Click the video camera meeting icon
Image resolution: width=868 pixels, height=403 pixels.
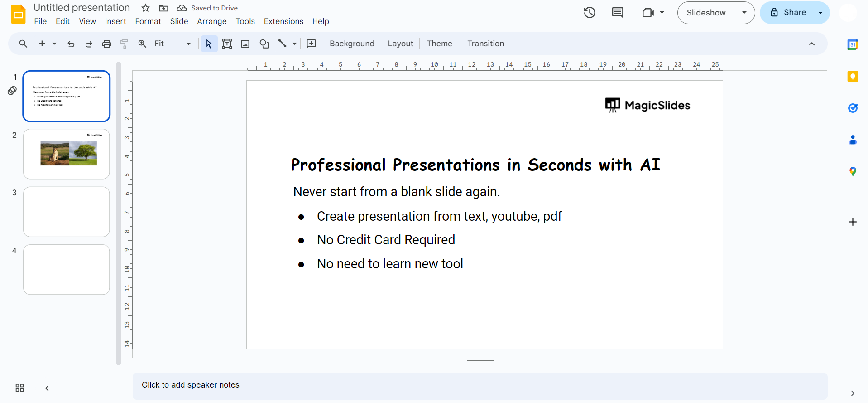tap(648, 13)
